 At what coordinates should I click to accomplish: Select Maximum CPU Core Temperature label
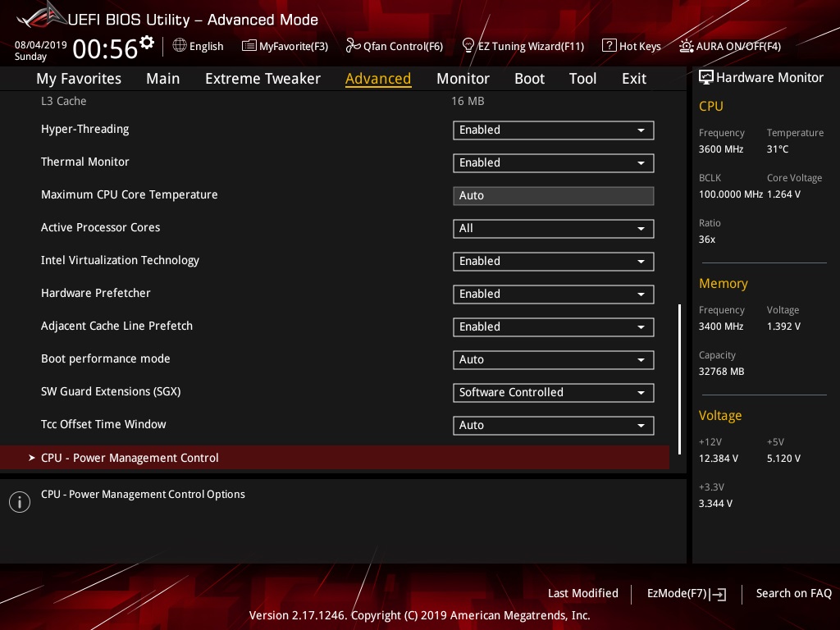(129, 194)
